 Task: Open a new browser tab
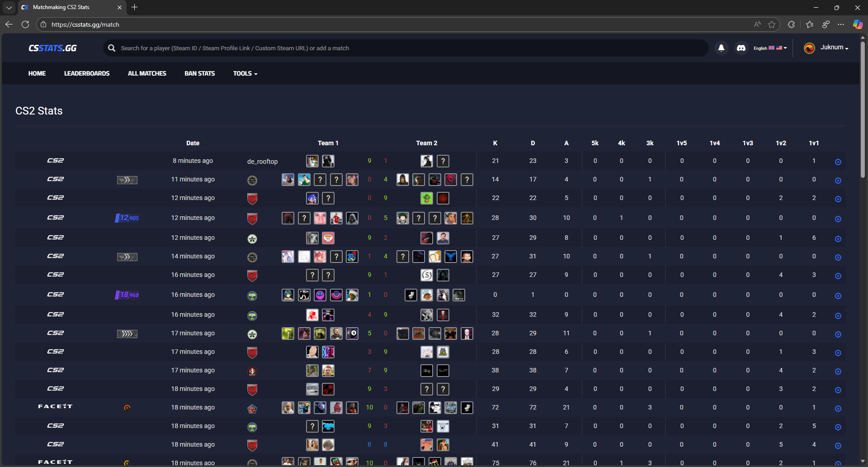pos(134,7)
